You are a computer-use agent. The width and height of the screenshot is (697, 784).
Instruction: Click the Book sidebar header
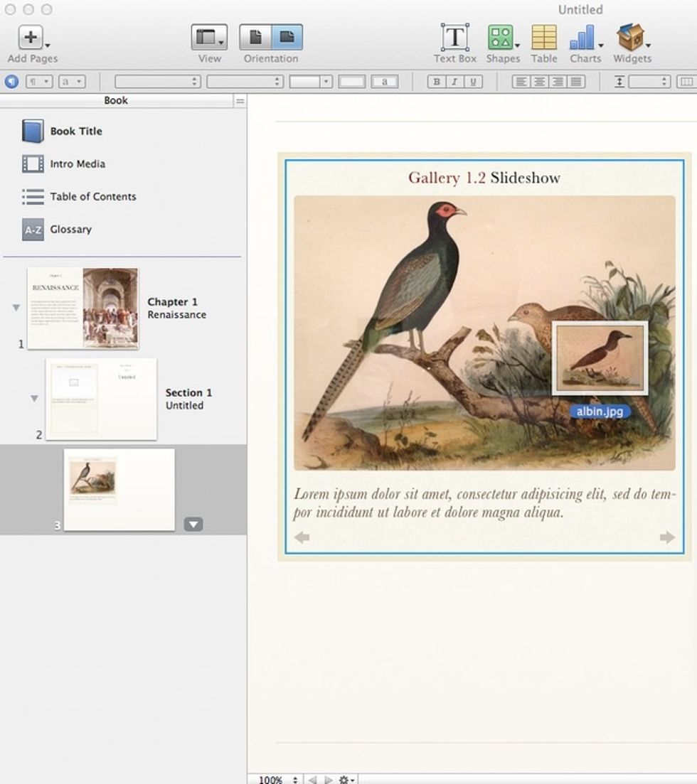[x=116, y=100]
